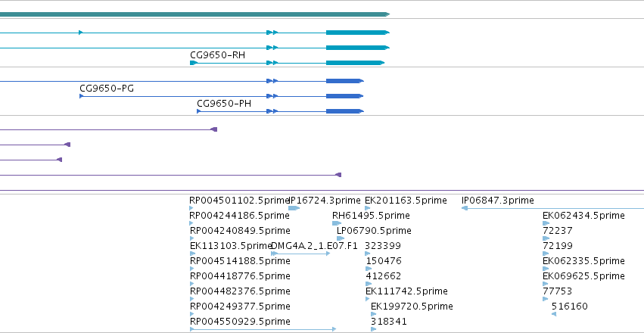Viewport: 644px width, 333px height.
Task: Click the RP004501102.5prime EST label
Action: pos(240,201)
